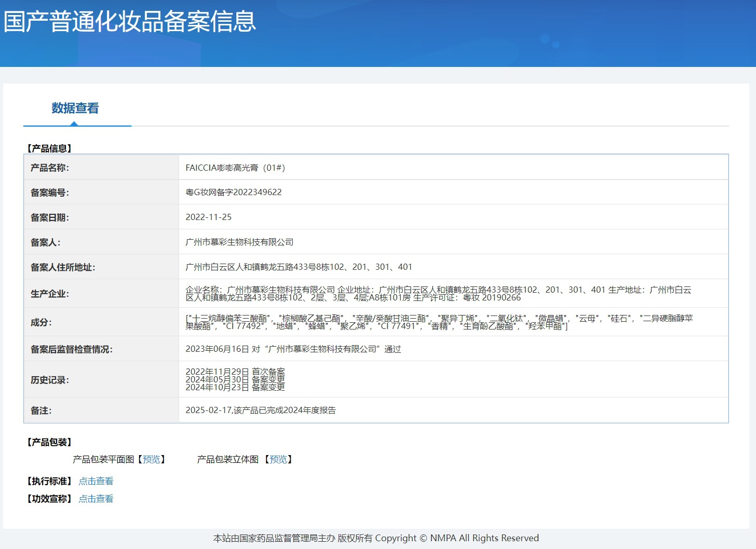The image size is (756, 549).
Task: Click the 备案人住所地址 row label
Action: [x=63, y=267]
